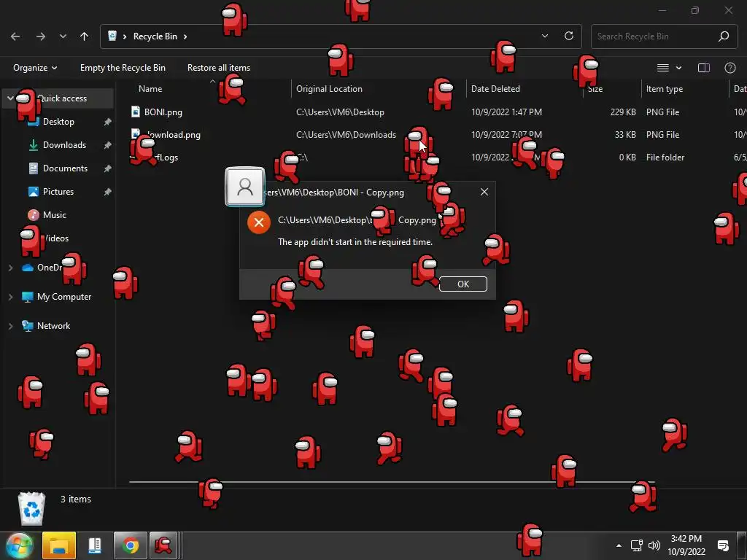The image size is (747, 560).
Task: Click the File folder type cell
Action: [665, 157]
